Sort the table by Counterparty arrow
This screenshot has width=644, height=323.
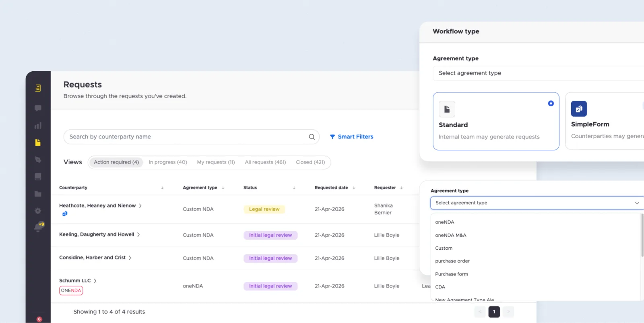coord(162,188)
